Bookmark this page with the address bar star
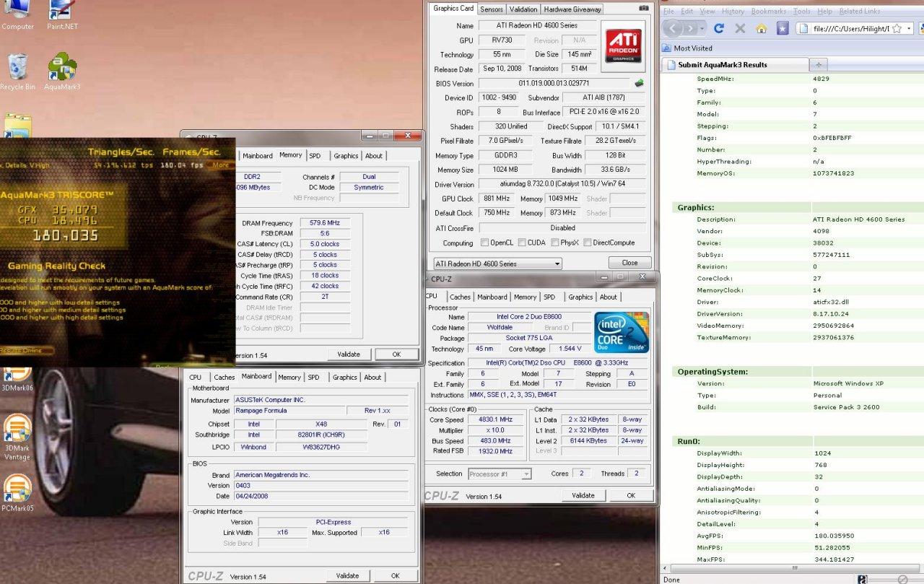This screenshot has height=584, width=924. (x=897, y=28)
